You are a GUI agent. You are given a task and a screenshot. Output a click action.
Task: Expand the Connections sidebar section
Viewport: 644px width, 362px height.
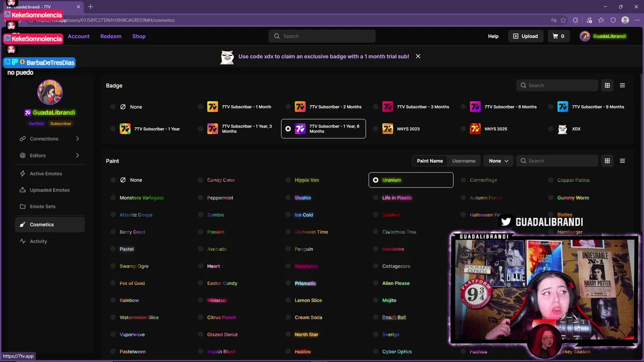(49, 139)
